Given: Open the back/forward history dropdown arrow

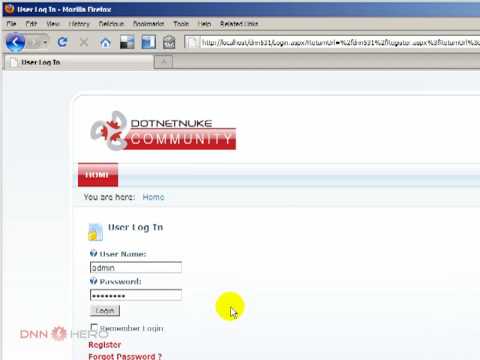Looking at the screenshot, I should [45, 43].
